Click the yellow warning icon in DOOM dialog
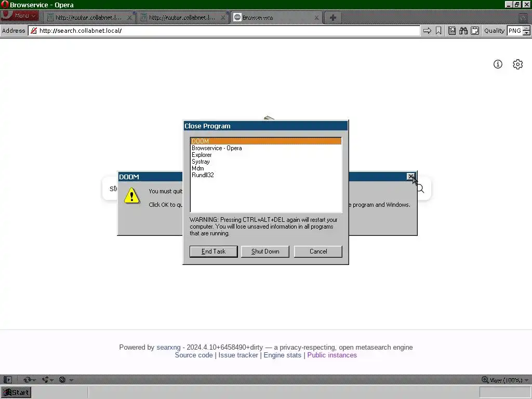This screenshot has width=532, height=399. [x=131, y=196]
